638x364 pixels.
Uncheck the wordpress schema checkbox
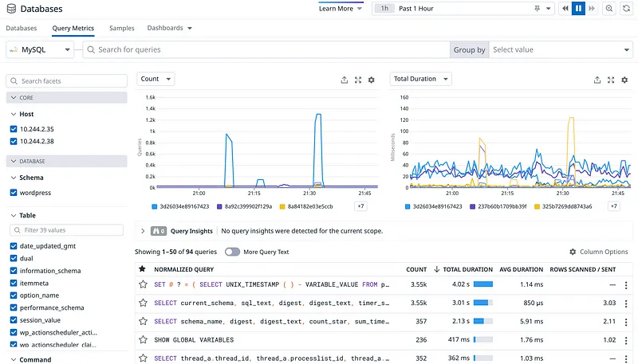point(14,193)
